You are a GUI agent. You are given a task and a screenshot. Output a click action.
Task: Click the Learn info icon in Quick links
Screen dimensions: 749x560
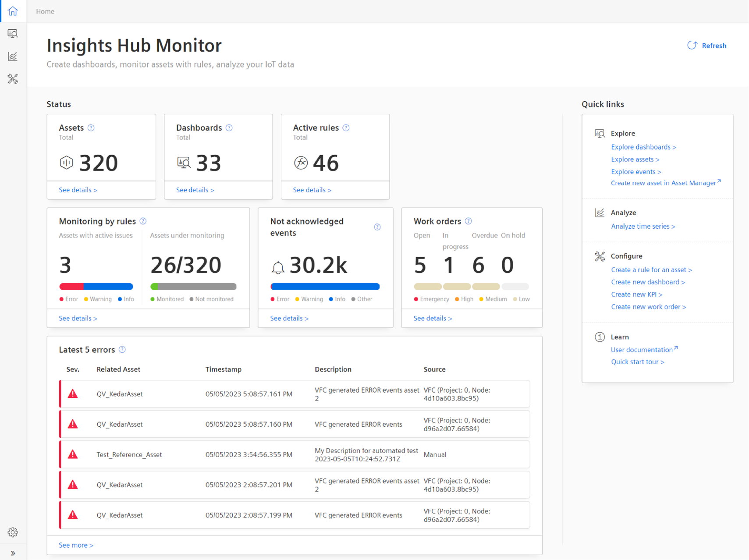click(x=600, y=337)
